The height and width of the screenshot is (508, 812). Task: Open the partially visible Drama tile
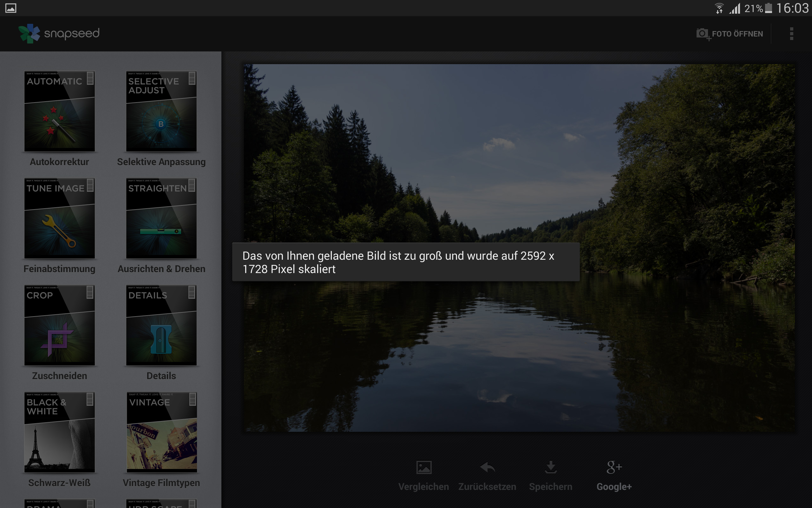tap(59, 504)
